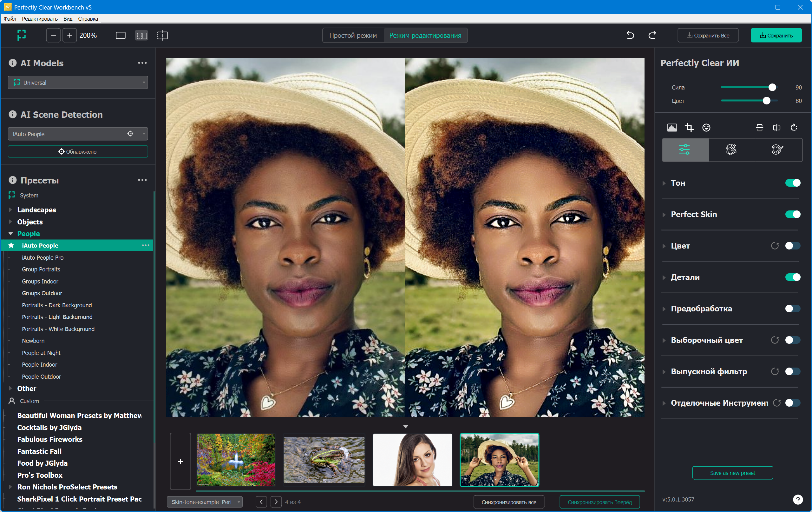Click the Сила strength slider handle
This screenshot has height=512, width=812.
point(772,87)
